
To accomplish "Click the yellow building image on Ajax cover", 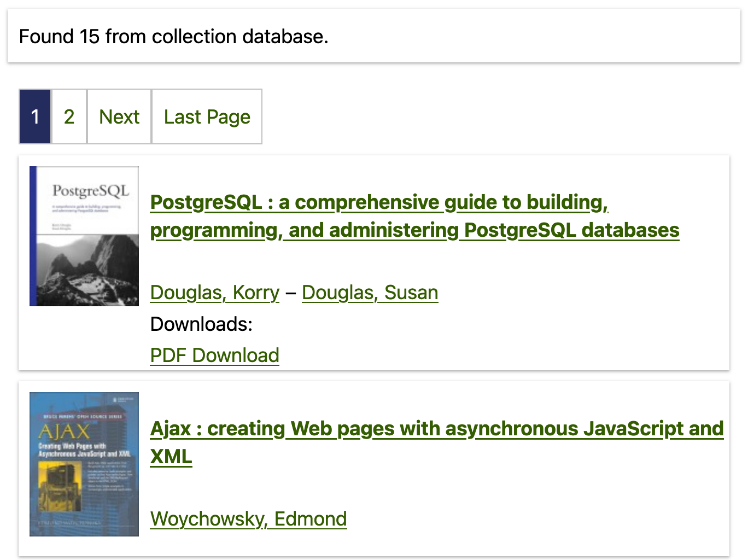I will point(60,486).
